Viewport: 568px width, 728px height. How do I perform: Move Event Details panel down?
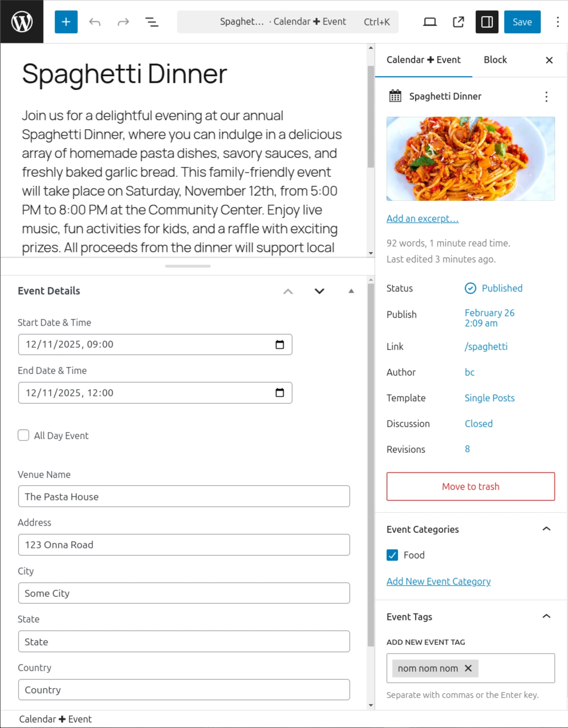point(319,291)
